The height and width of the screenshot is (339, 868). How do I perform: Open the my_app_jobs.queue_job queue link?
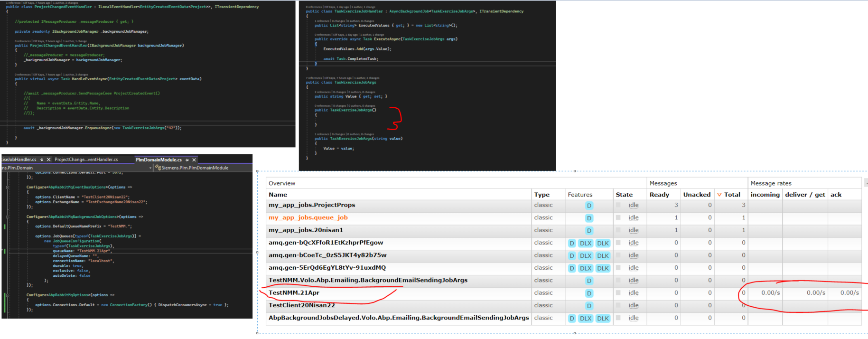308,217
